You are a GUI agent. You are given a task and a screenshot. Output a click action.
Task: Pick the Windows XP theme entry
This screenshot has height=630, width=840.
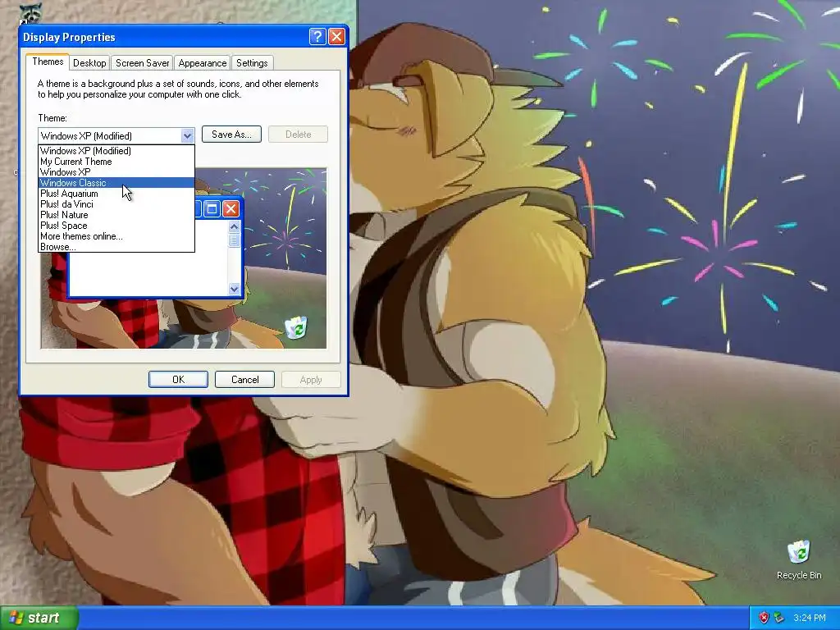click(x=116, y=172)
